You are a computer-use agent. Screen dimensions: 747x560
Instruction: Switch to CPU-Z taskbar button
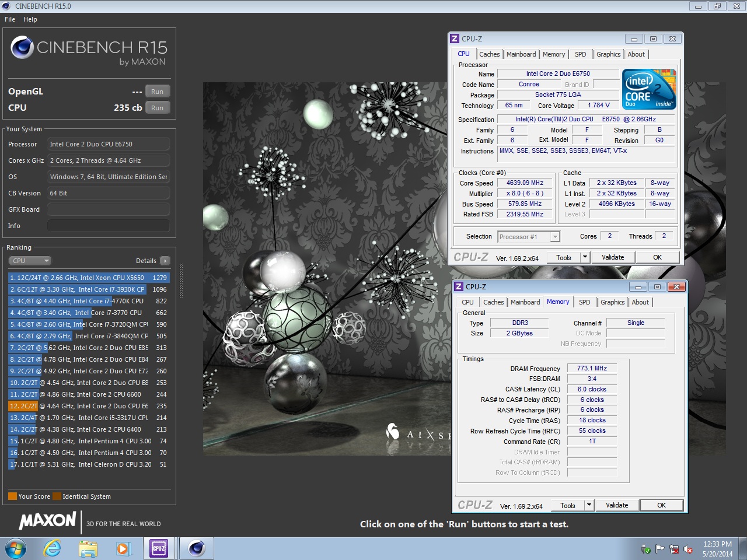[159, 548]
